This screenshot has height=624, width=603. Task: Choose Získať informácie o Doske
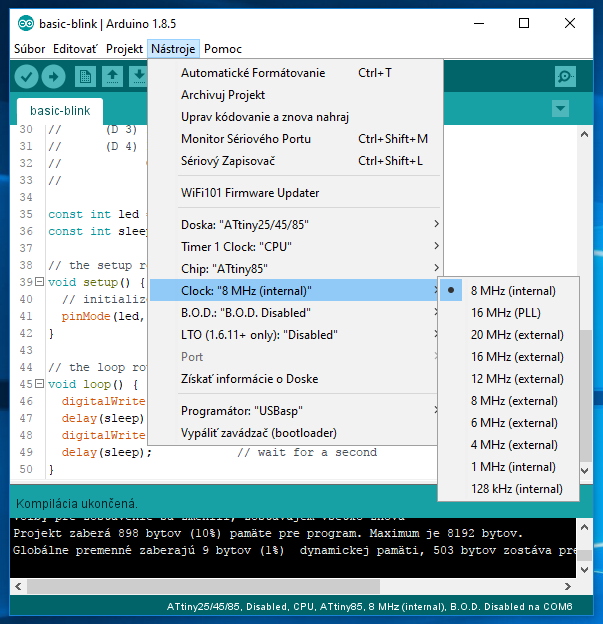(x=294, y=378)
